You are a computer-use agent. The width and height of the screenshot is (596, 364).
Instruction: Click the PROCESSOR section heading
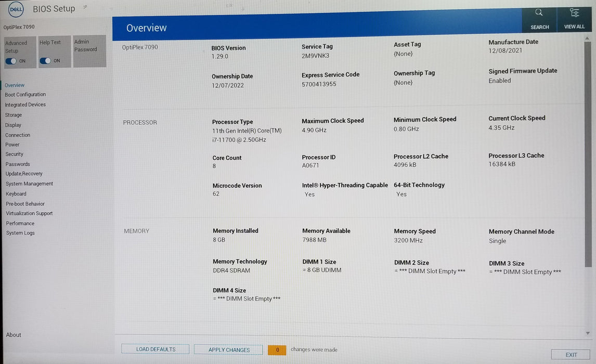(140, 122)
